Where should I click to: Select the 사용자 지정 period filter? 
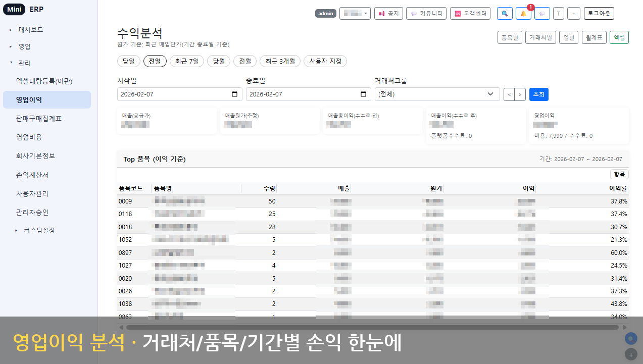325,61
